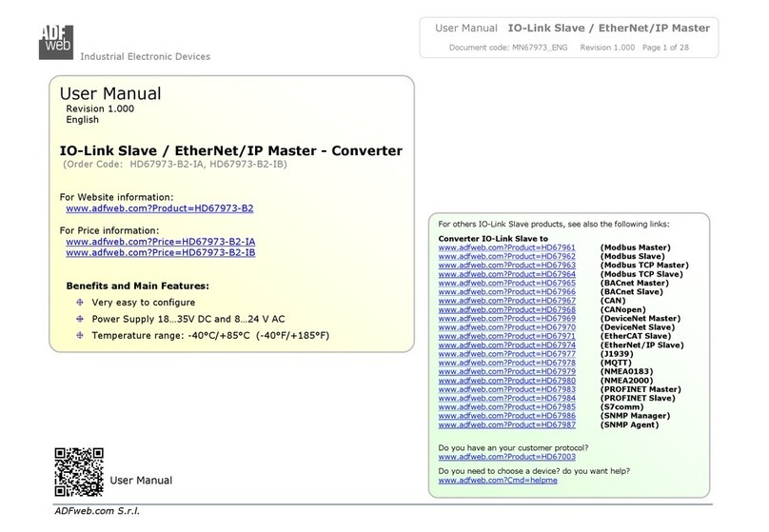Open HD67977 J1939 product link
Viewport: 769px width, 532px height.
coord(506,354)
